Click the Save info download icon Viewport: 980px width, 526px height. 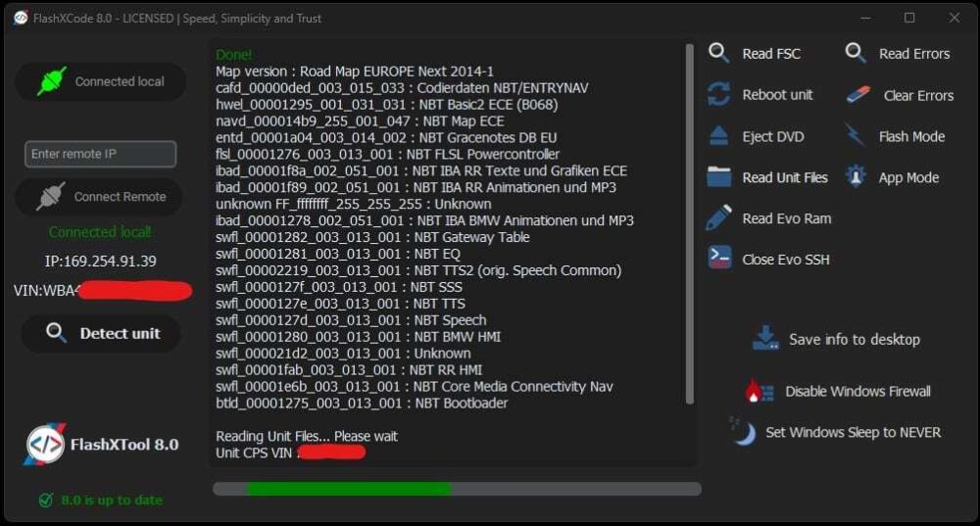[x=765, y=338]
